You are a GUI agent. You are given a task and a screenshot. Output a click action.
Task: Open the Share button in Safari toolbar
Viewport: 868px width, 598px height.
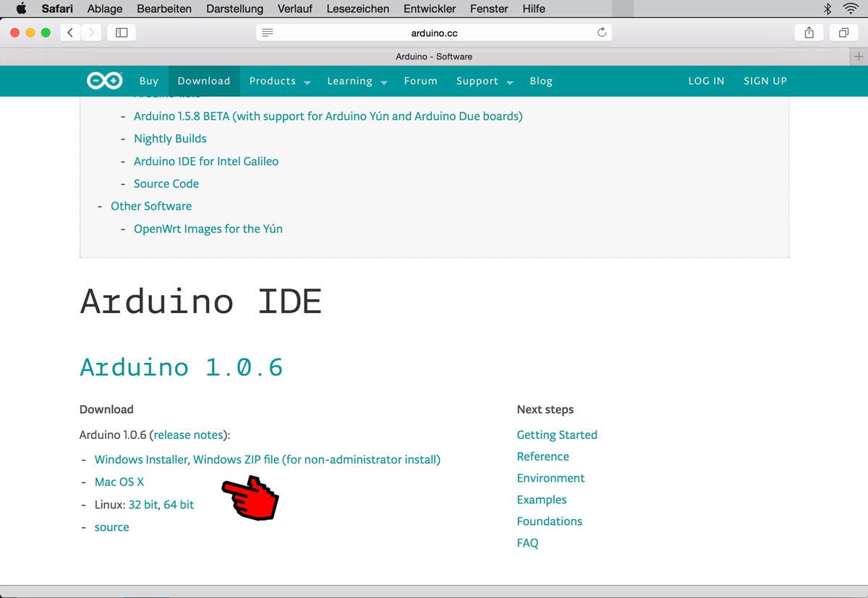pyautogui.click(x=809, y=33)
